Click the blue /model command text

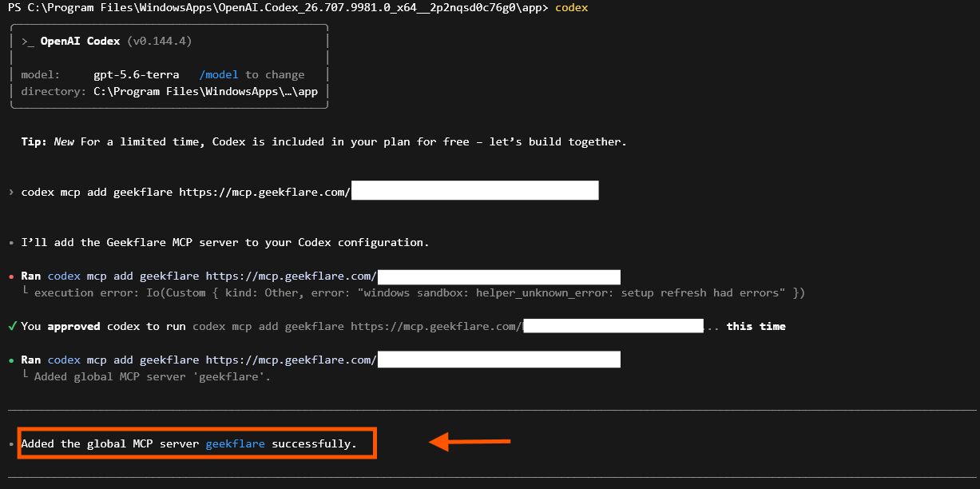(x=219, y=74)
